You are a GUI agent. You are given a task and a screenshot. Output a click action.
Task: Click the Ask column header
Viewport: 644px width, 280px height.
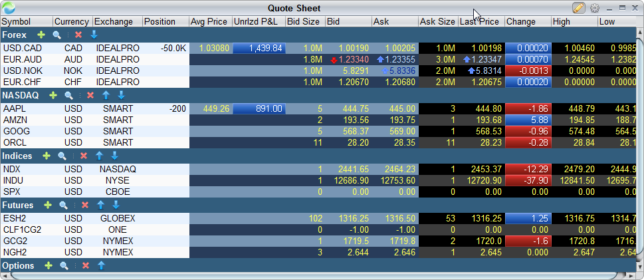(395, 22)
